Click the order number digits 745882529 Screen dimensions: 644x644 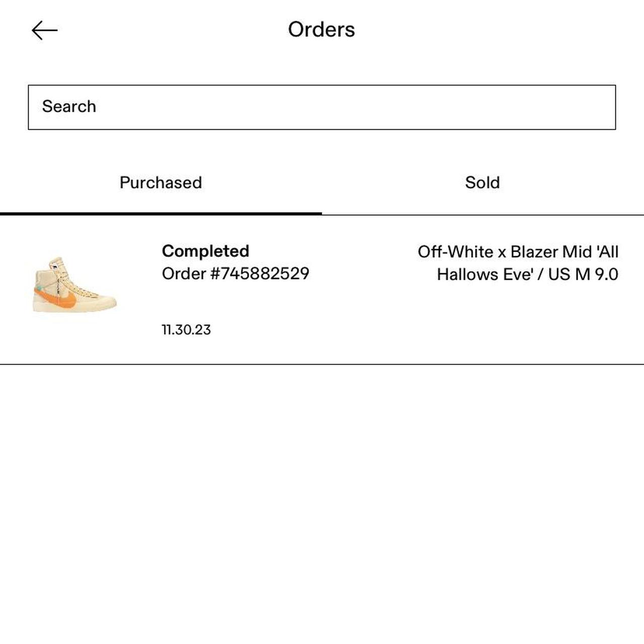coord(265,274)
